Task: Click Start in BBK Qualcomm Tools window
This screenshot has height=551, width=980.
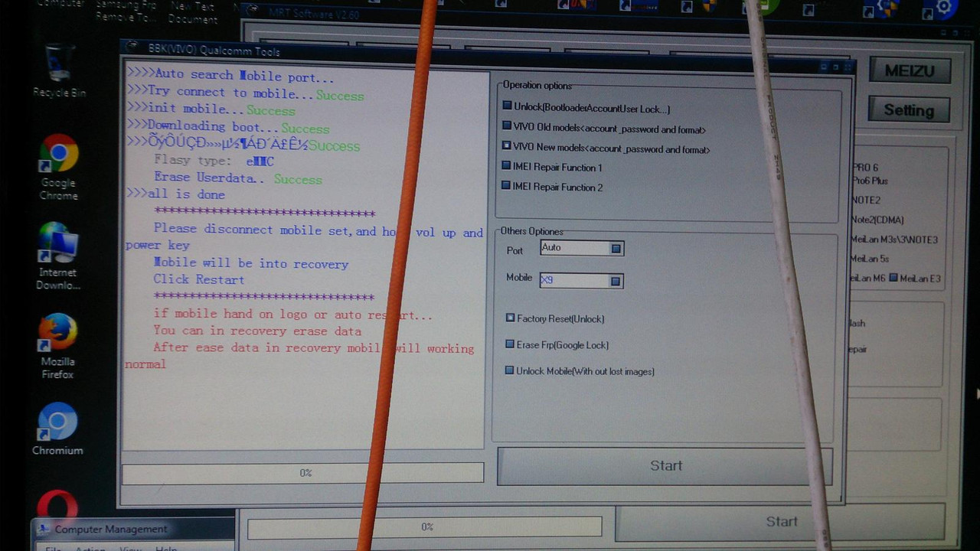Action: pos(665,465)
